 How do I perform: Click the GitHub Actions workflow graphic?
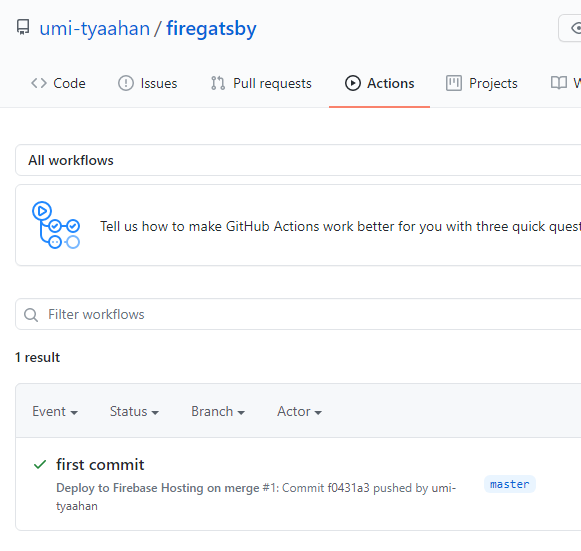tap(56, 225)
